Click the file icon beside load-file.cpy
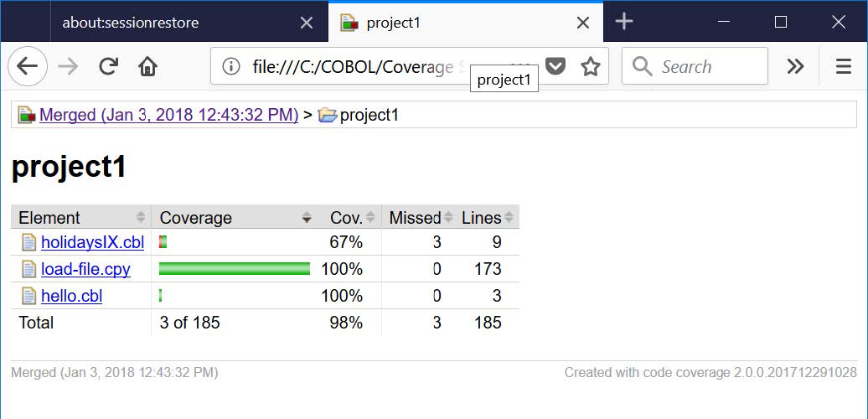The height and width of the screenshot is (419, 868). [28, 269]
